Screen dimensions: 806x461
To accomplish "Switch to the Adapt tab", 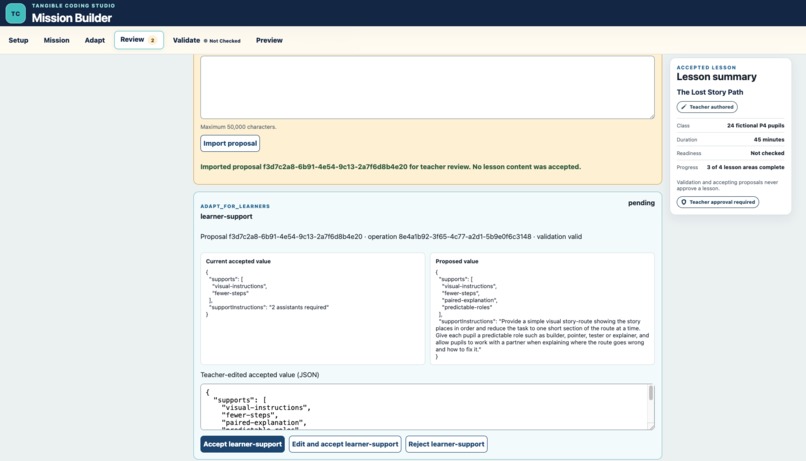I will point(95,40).
